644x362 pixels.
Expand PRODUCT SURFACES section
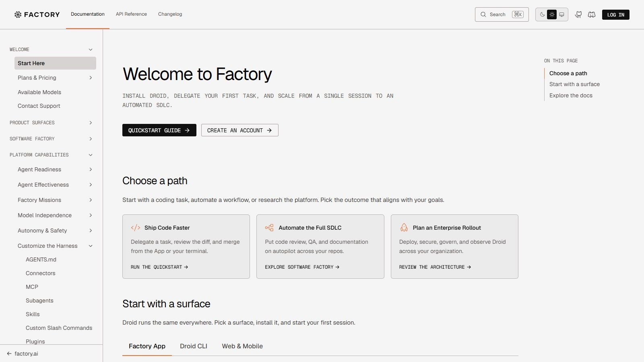click(x=51, y=123)
